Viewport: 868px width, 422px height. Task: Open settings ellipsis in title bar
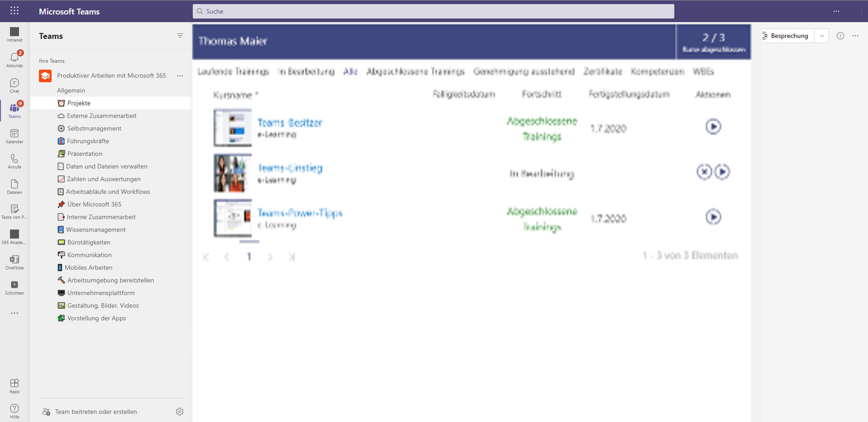(x=836, y=11)
